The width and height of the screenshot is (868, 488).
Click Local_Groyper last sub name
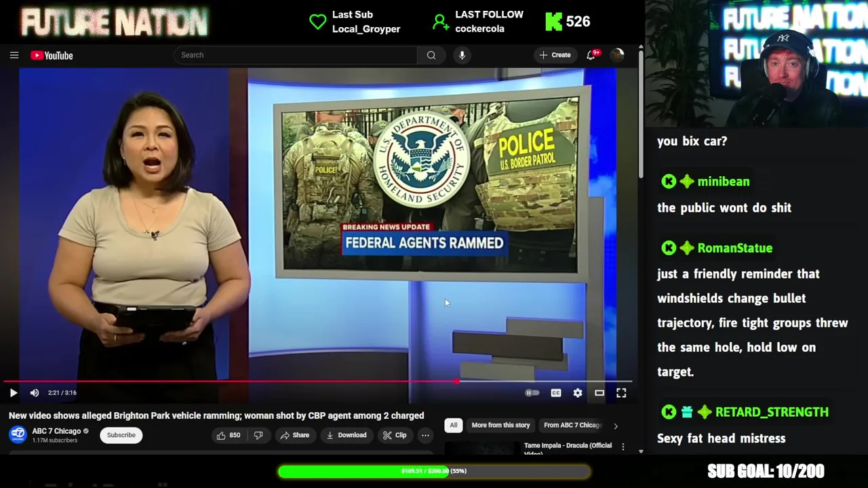coord(366,29)
